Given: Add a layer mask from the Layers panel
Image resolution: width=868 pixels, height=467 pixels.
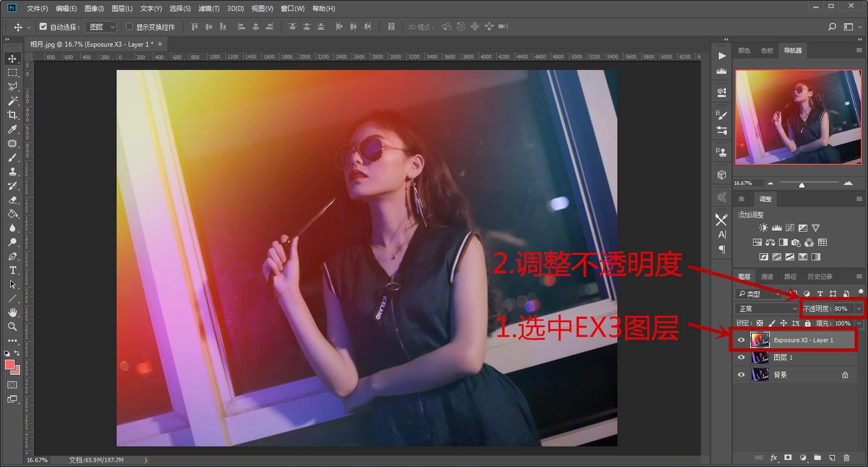Looking at the screenshot, I should click(788, 458).
